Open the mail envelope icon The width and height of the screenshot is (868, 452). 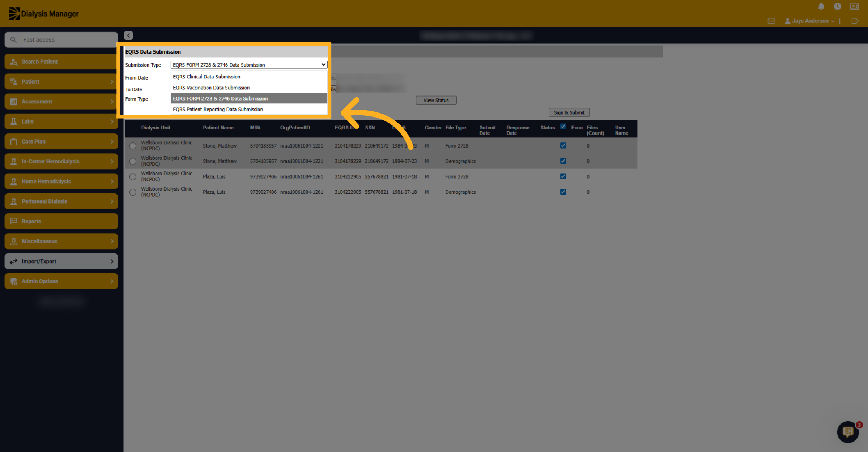[771, 21]
